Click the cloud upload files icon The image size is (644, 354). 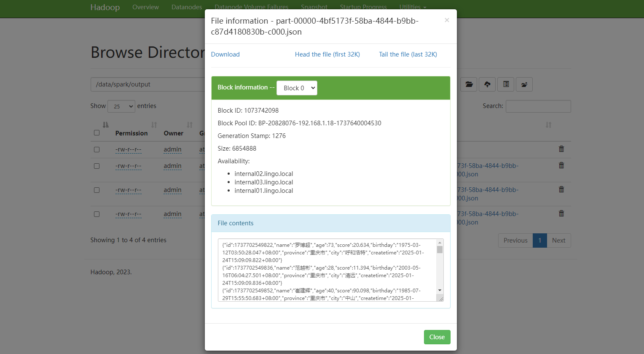[487, 84]
